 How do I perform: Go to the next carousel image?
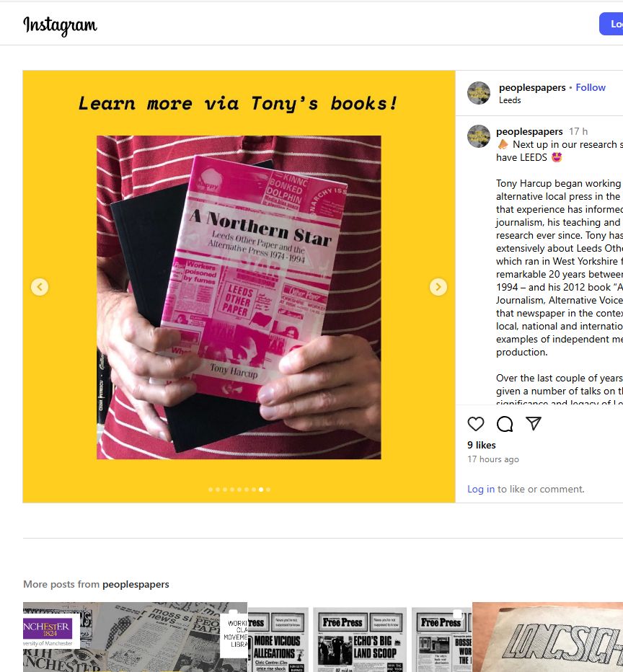click(x=438, y=287)
